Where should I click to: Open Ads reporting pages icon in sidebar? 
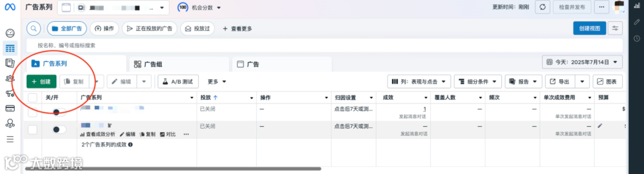(10, 63)
